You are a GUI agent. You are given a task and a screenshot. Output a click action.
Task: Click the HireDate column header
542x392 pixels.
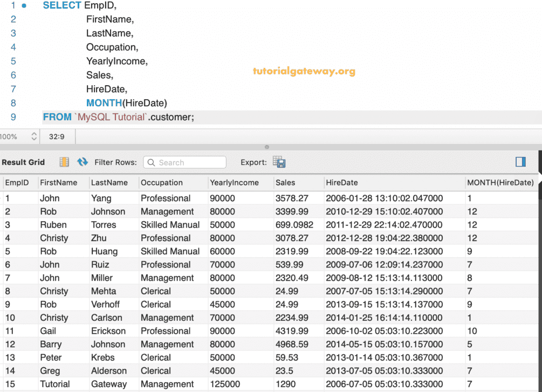(x=341, y=183)
